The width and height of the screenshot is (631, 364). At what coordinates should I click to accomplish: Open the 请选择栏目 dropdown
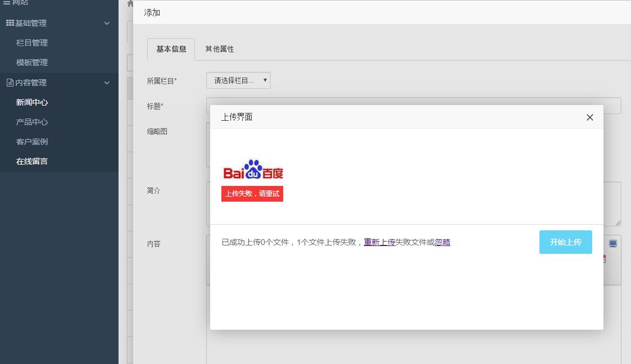pyautogui.click(x=238, y=80)
